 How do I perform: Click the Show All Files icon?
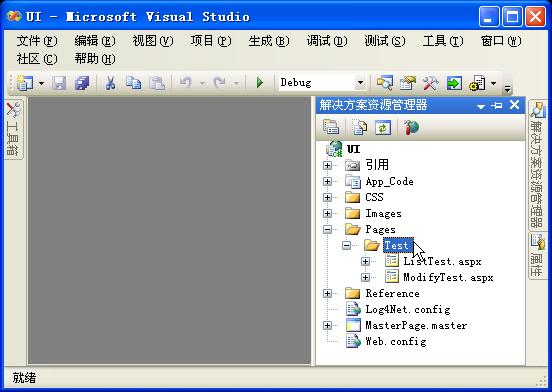(359, 127)
